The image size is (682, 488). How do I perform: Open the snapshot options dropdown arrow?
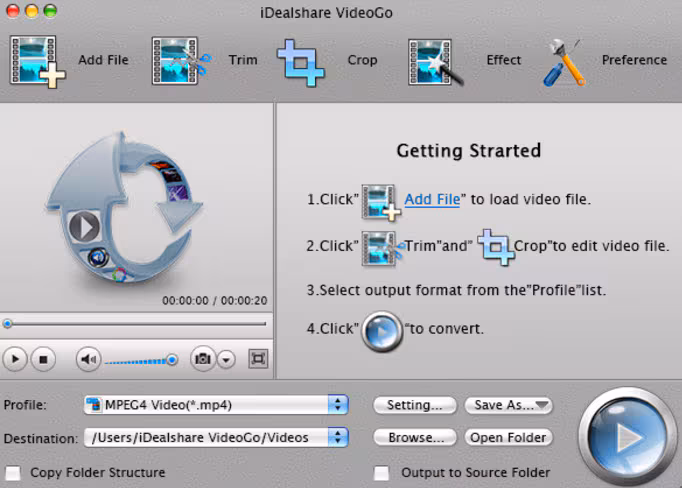tap(226, 360)
